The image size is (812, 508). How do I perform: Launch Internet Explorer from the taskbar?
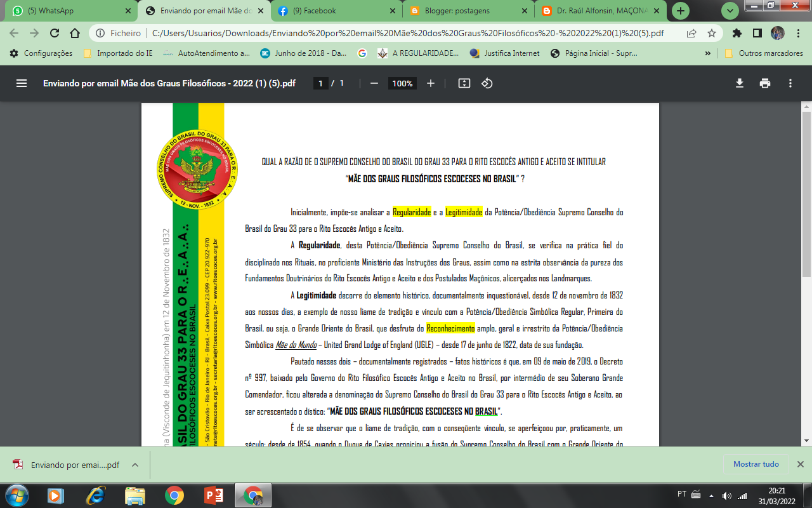pos(95,495)
